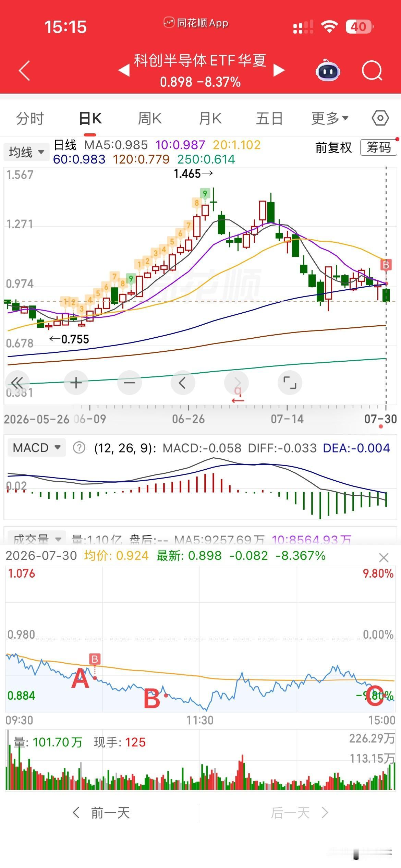Zoom in the K-line chart with plus
Viewport: 401px width, 868px height.
tap(76, 383)
